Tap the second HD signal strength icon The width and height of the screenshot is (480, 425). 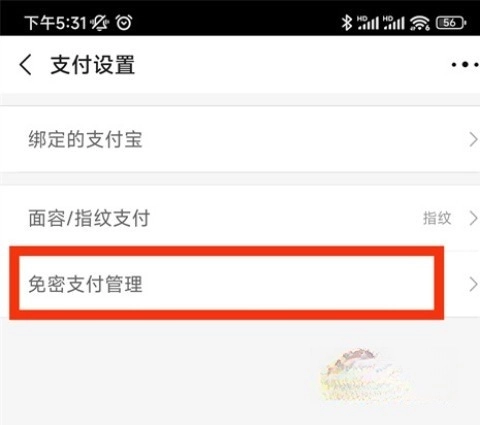pos(394,23)
